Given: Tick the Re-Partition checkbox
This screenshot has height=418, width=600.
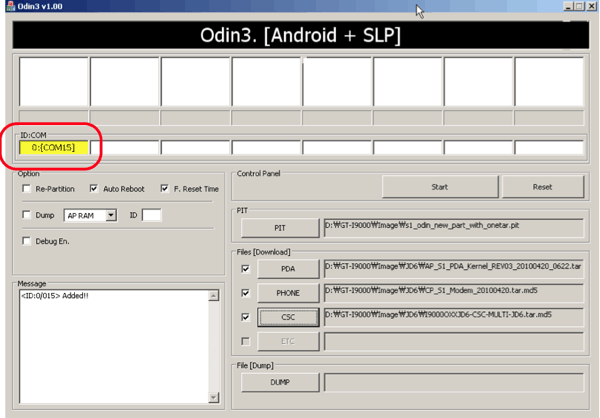Looking at the screenshot, I should [26, 188].
